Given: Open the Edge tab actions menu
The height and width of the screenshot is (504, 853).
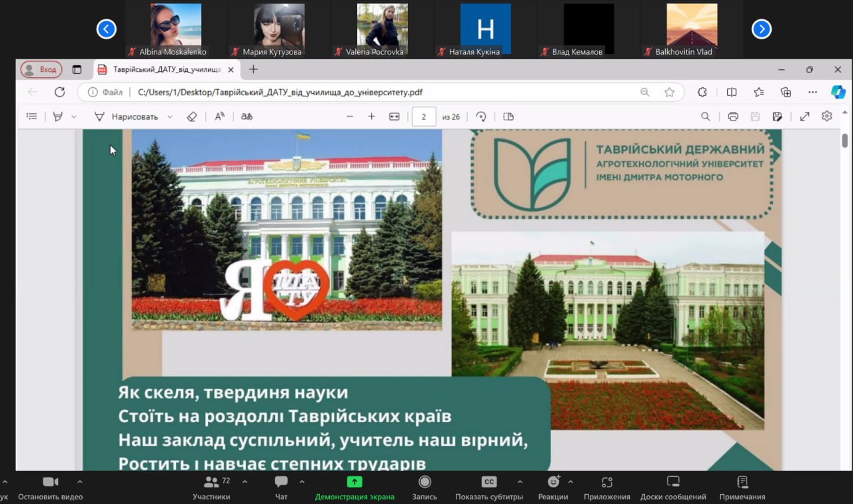Looking at the screenshot, I should (x=77, y=69).
